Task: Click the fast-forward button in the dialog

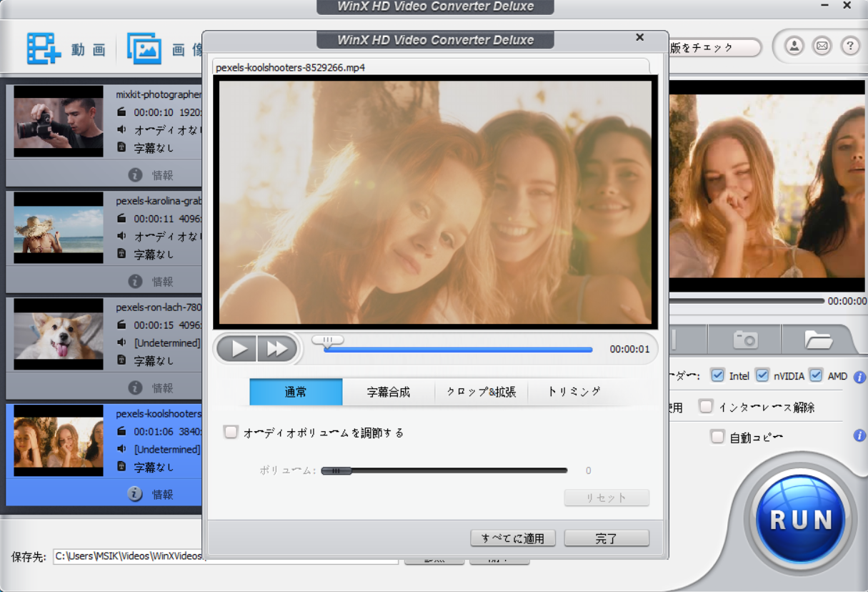Action: (x=276, y=349)
